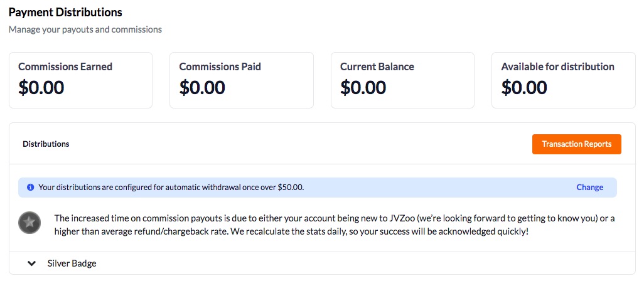Click the $0.00 amount under Commissions Earned
This screenshot has height=281, width=644.
[x=41, y=88]
